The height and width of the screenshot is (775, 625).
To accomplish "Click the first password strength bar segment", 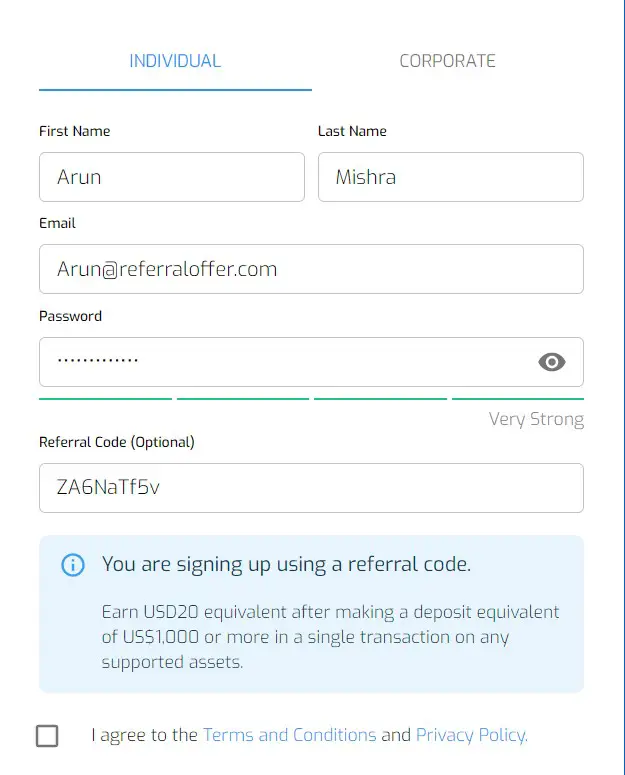I will click(x=105, y=398).
